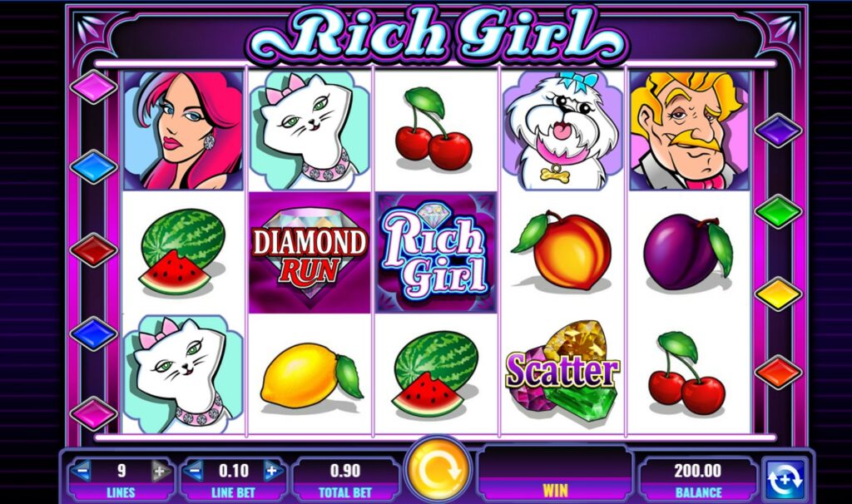
Task: Click the Diamond Run symbol
Action: click(310, 253)
